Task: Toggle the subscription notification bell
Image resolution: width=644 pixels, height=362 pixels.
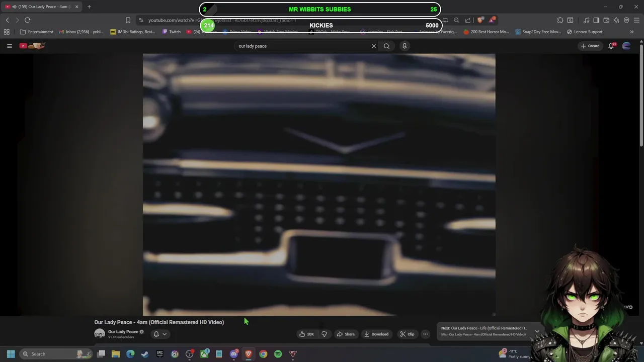Action: click(156, 334)
